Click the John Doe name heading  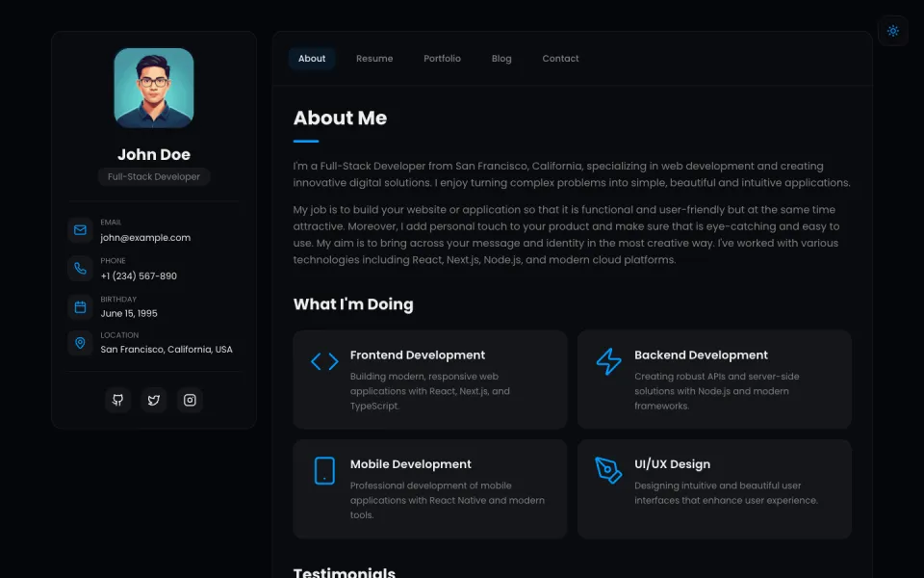[154, 154]
